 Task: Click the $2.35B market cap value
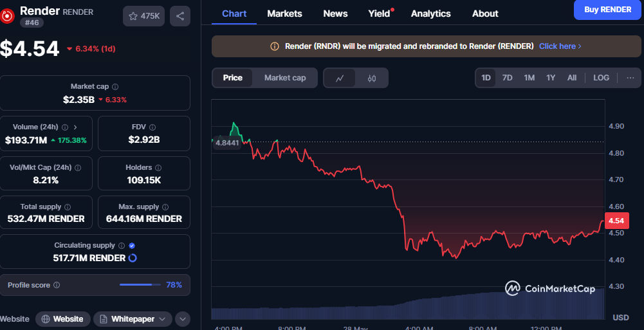coord(79,100)
